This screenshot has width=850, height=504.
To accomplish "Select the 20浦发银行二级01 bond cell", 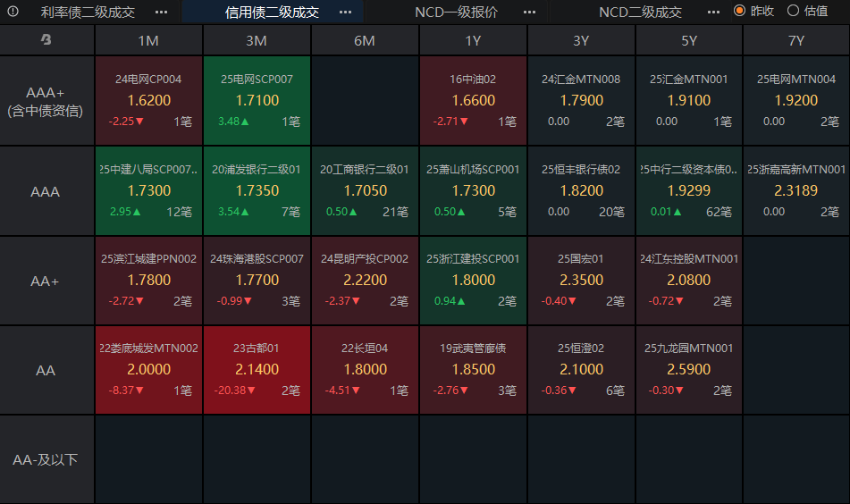I will [257, 190].
